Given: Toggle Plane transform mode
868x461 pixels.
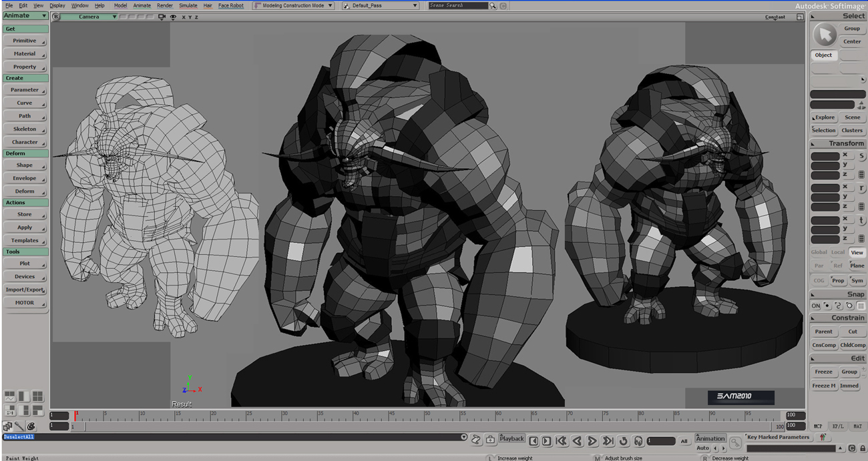Looking at the screenshot, I should (x=857, y=266).
